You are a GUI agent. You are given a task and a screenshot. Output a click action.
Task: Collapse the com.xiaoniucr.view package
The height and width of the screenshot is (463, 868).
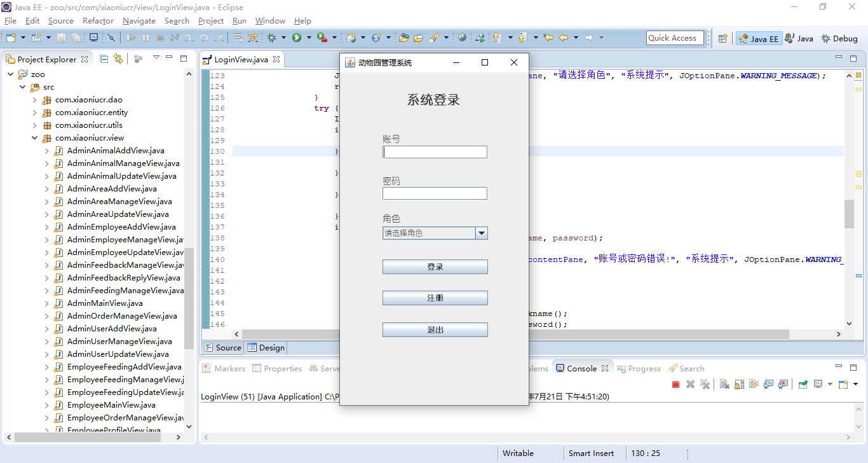tap(35, 138)
